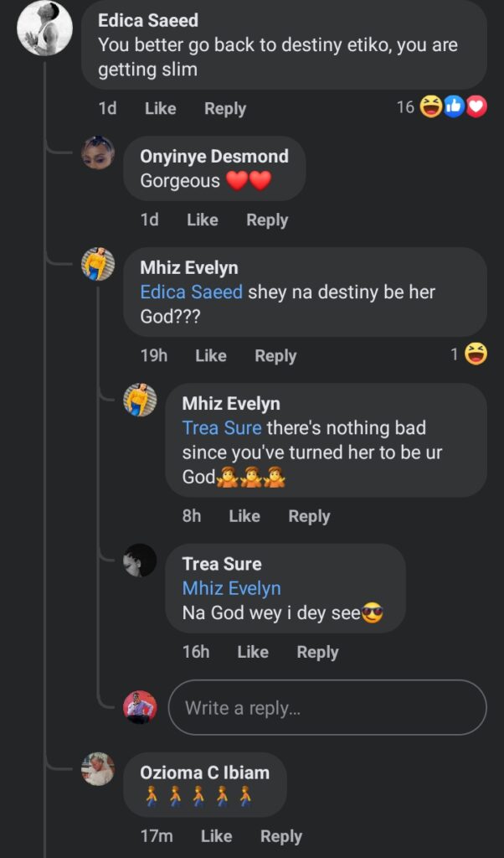The height and width of the screenshot is (858, 504).
Task: Like Onyinye Desmond's Gorgeous comment
Action: coord(202,220)
